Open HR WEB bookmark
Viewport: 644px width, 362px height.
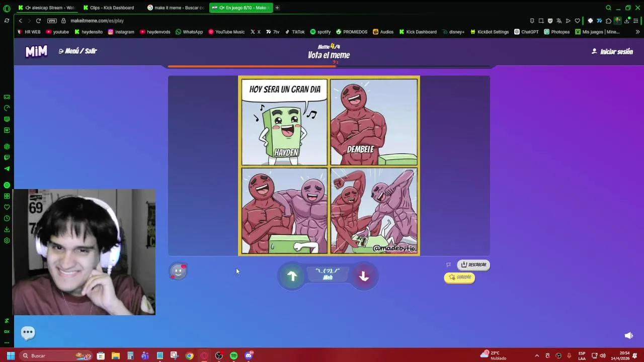(x=29, y=32)
